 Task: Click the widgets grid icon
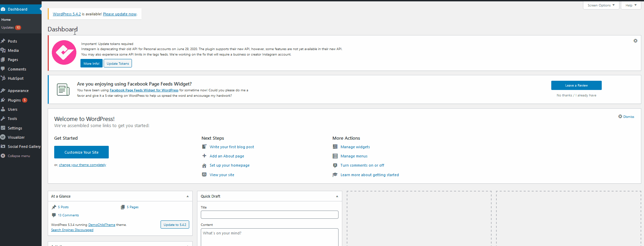click(x=335, y=147)
